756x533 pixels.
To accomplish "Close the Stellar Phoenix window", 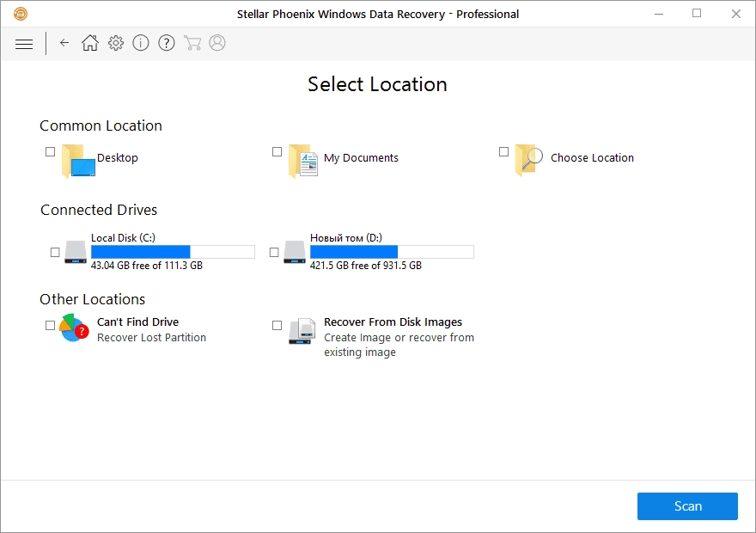I will [735, 14].
